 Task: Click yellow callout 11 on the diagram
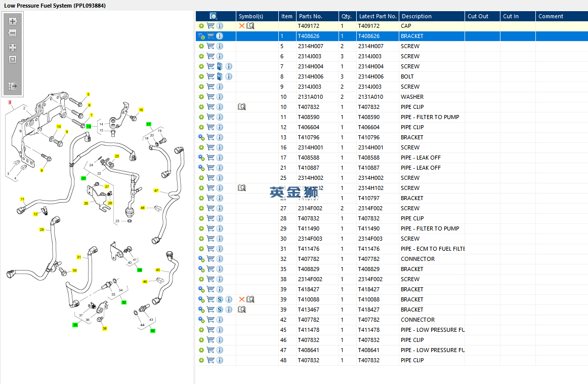(x=22, y=199)
